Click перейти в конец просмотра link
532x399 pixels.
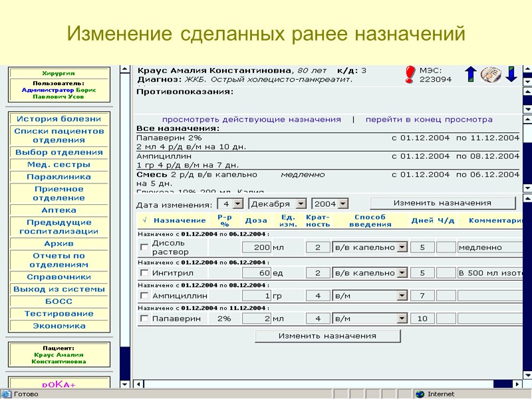click(x=429, y=120)
